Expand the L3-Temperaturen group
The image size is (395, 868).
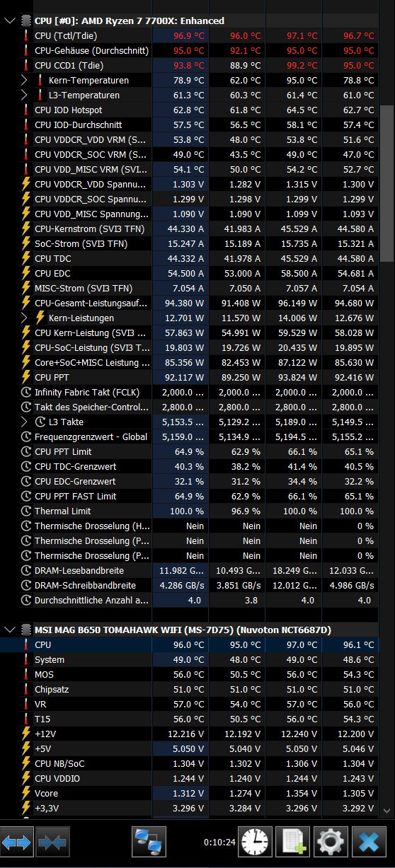[25, 95]
